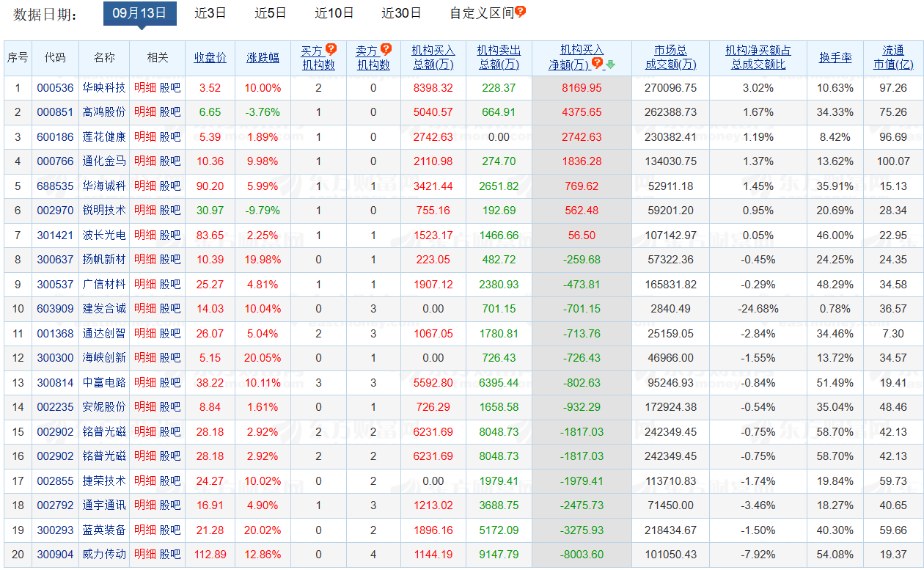Open 股吧 for 通化金马
The image size is (924, 570).
coord(170,161)
